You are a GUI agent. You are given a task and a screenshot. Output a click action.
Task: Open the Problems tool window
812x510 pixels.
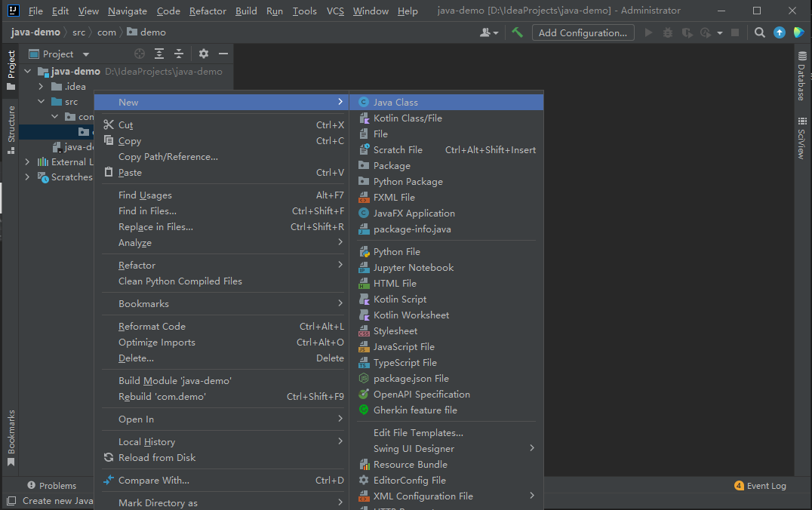click(52, 486)
